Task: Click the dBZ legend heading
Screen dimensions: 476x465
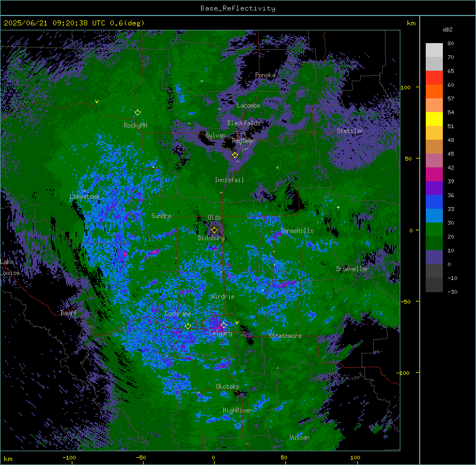Action: (447, 29)
